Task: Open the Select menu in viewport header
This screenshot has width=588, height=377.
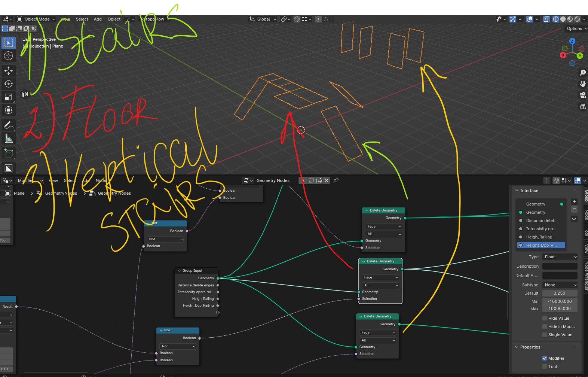Action: 82,19
